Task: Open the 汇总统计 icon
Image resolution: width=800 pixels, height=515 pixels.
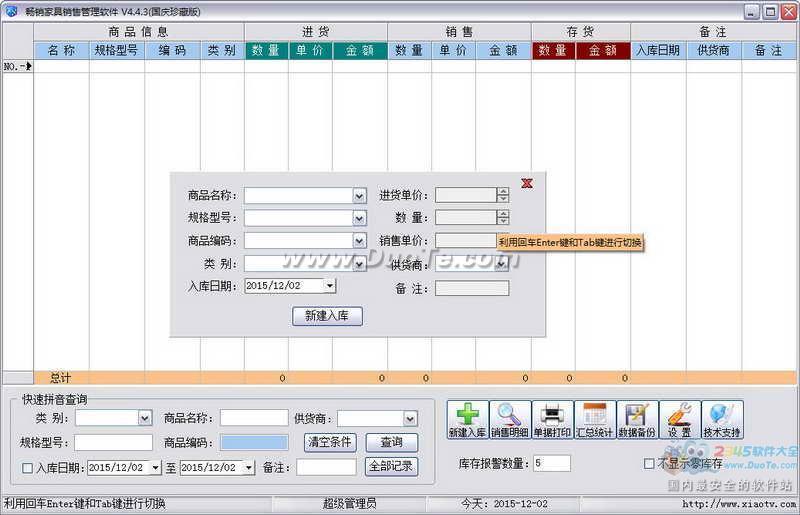Action: [x=594, y=420]
